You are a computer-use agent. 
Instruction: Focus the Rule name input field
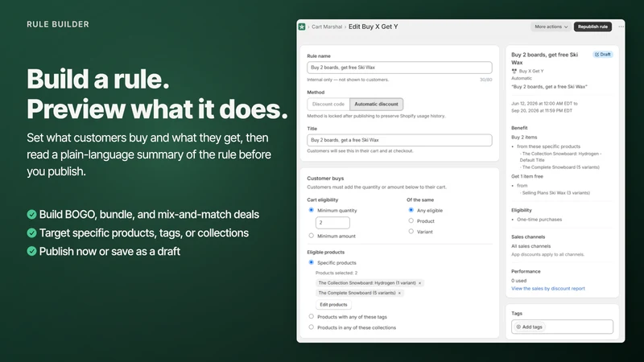[x=399, y=68]
